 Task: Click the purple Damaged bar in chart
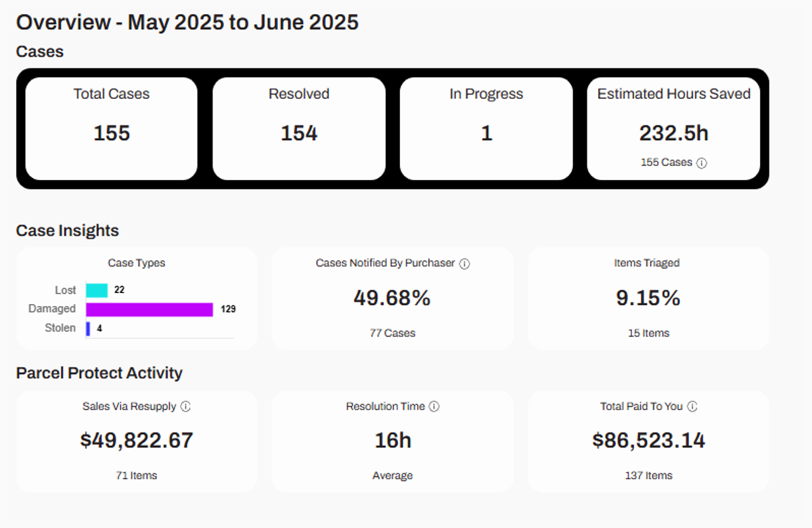(150, 309)
